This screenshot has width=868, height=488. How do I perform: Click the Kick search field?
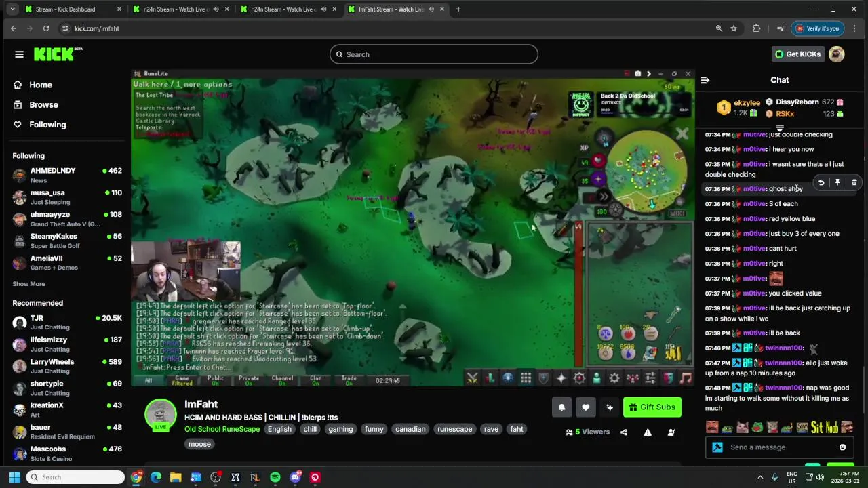tap(434, 54)
